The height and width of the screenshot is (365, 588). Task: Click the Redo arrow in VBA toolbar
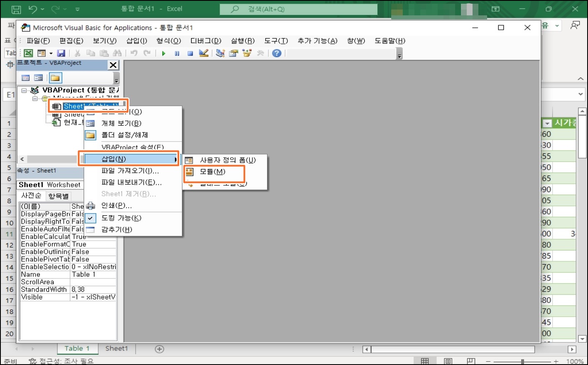(x=147, y=53)
